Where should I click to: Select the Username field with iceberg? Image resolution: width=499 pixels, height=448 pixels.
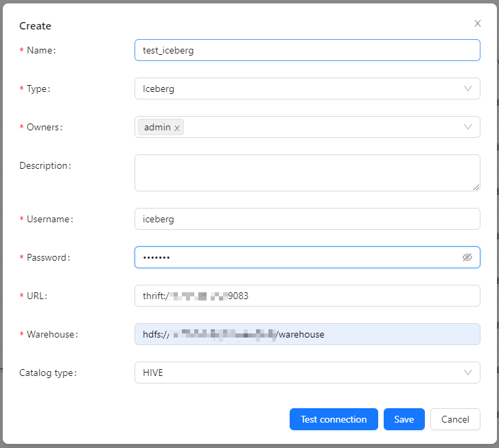tap(307, 219)
